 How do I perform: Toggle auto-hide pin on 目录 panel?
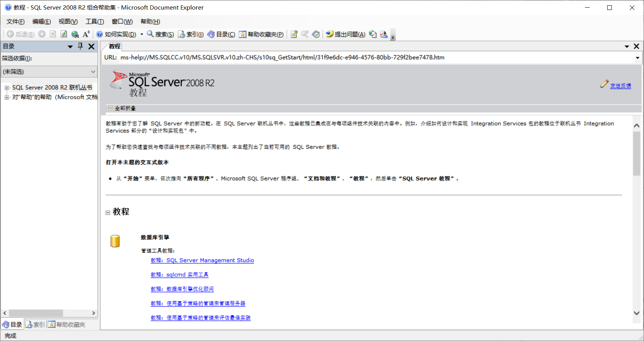pos(80,46)
